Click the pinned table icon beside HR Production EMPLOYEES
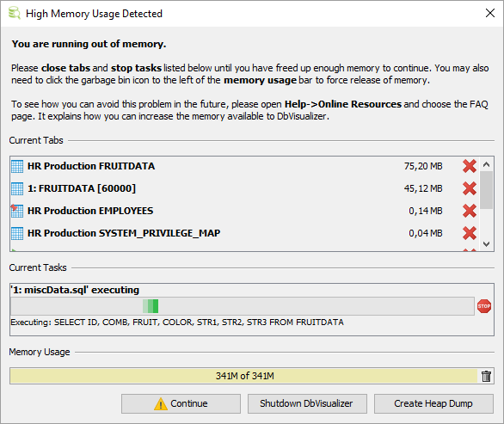Viewport: 504px width, 424px height. point(17,211)
